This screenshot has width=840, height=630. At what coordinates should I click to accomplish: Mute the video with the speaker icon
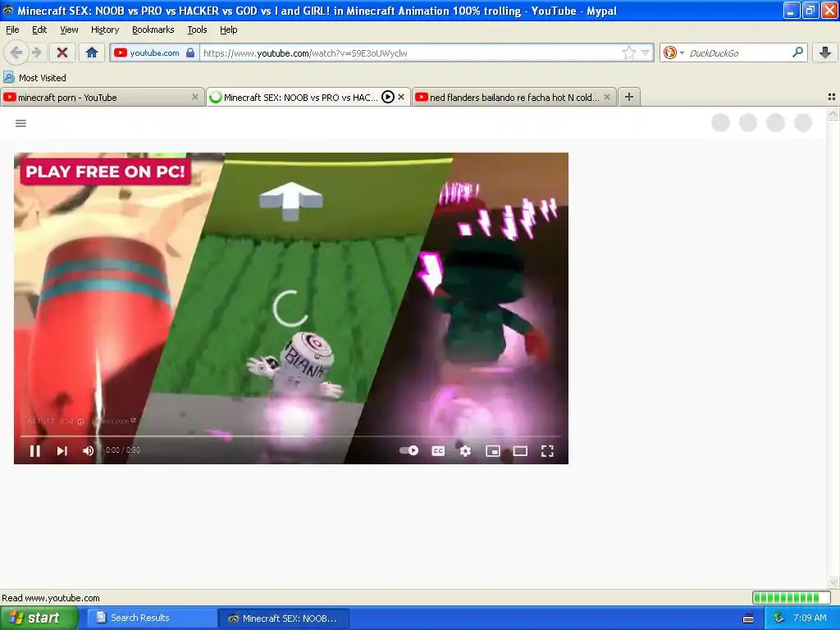click(x=89, y=451)
